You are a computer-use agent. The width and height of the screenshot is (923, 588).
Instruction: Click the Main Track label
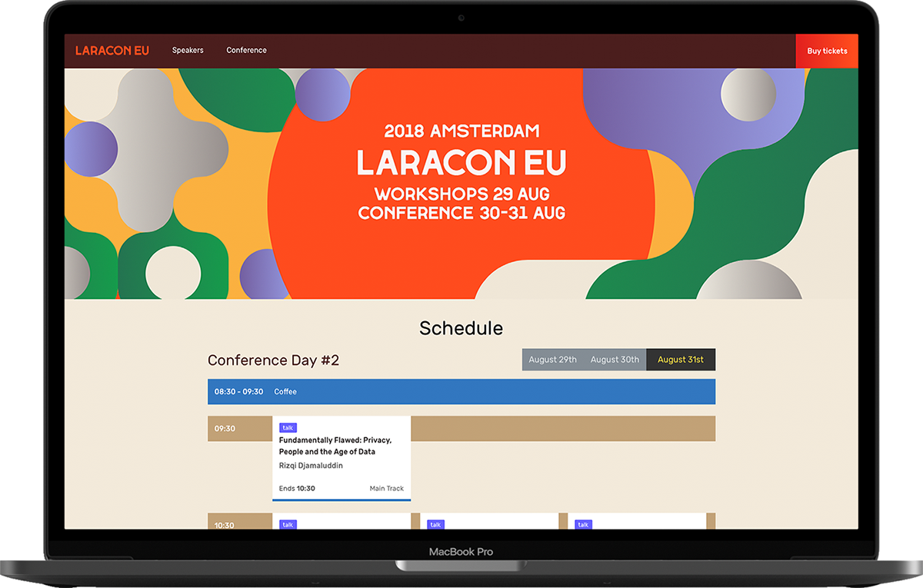(x=386, y=489)
